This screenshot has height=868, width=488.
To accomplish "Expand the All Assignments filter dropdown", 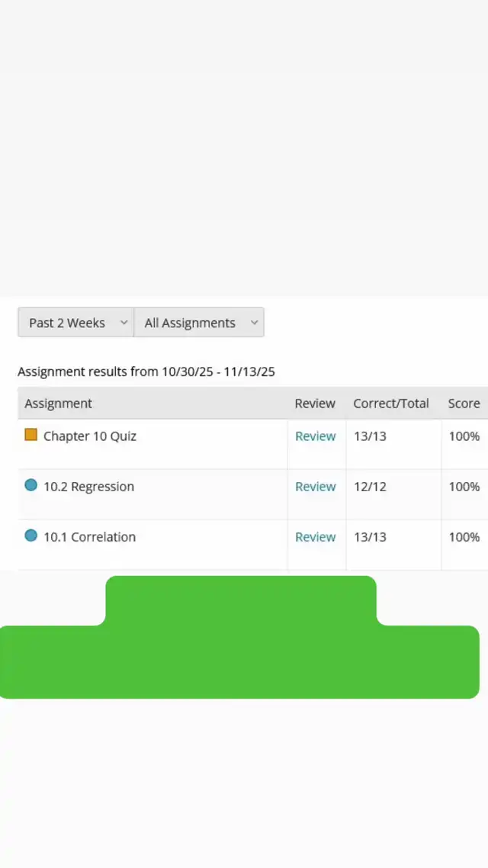I will click(x=199, y=323).
